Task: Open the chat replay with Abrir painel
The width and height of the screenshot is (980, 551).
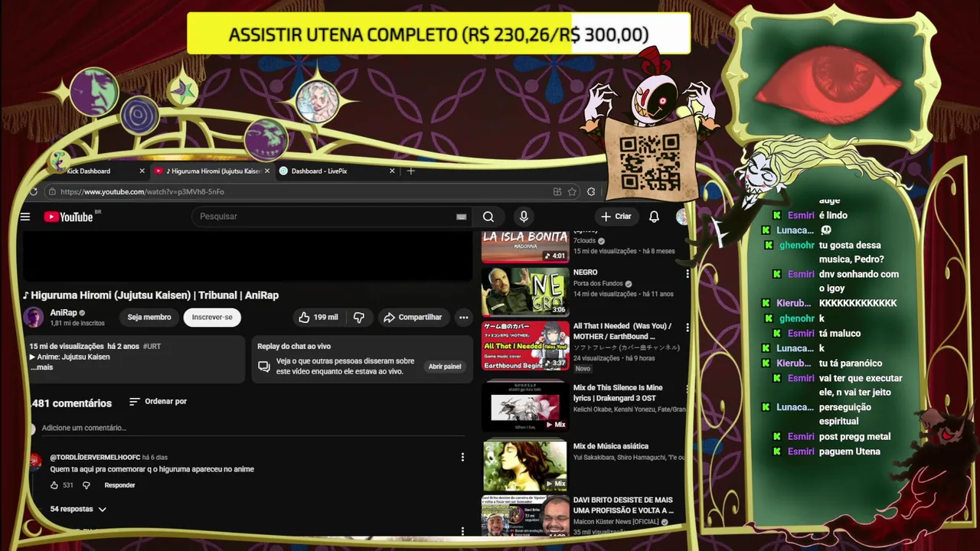Action: pos(445,367)
